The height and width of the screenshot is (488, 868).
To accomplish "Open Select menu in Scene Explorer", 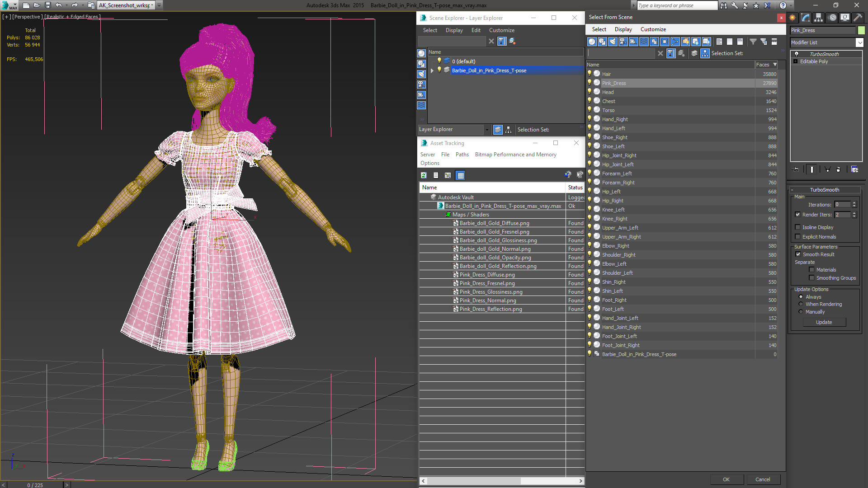I will click(430, 30).
